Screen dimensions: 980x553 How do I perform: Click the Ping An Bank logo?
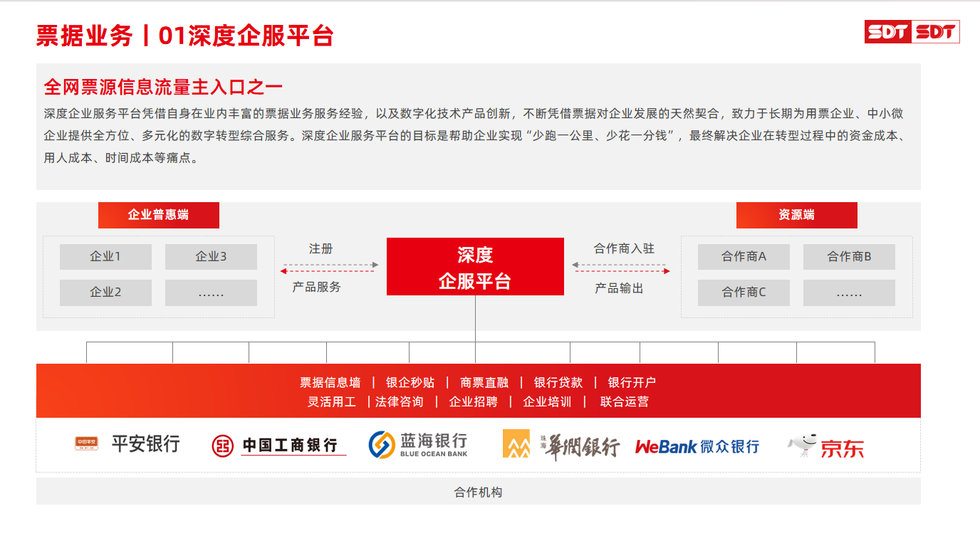(127, 444)
